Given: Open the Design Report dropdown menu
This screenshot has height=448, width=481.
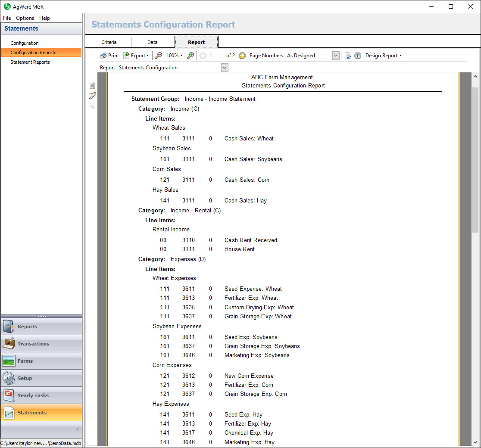Looking at the screenshot, I should coord(383,56).
